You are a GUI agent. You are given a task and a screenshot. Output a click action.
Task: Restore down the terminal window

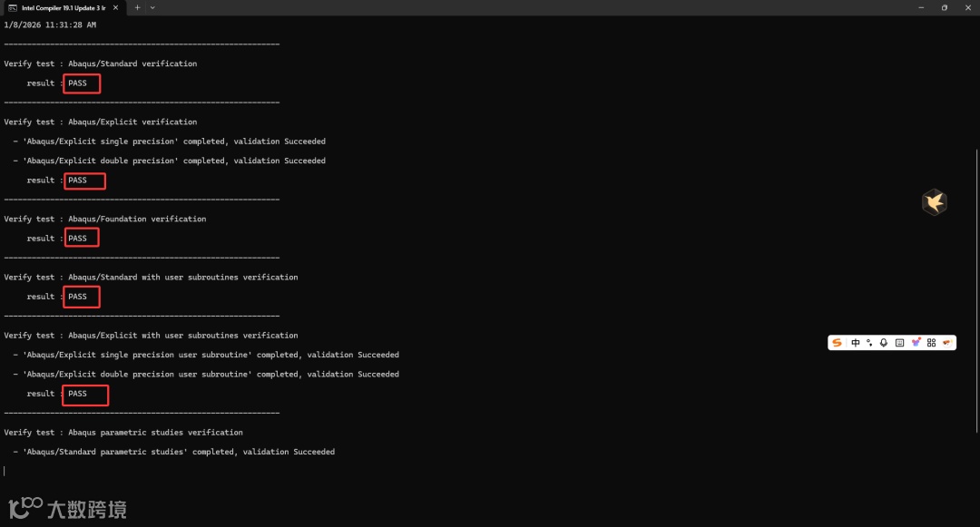(x=945, y=8)
